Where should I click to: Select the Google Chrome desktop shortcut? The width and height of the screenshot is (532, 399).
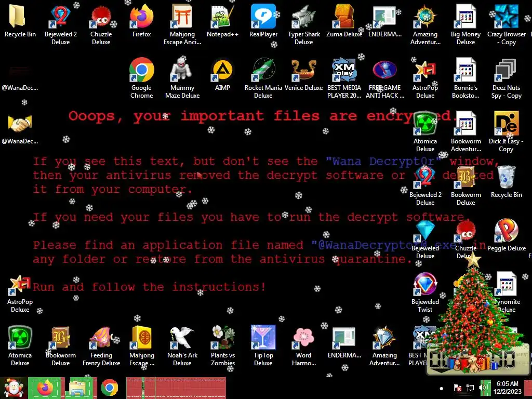coord(141,78)
